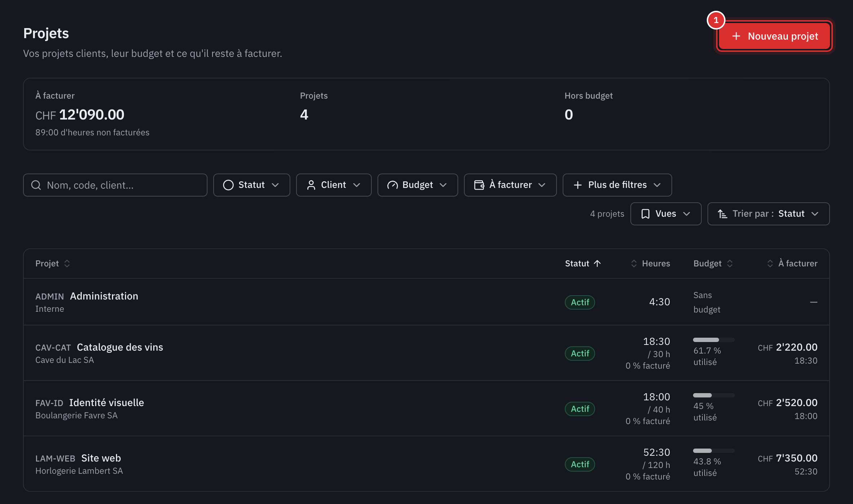Focus the Nom, code, client search field
Viewport: 853px width, 504px height.
tap(115, 185)
